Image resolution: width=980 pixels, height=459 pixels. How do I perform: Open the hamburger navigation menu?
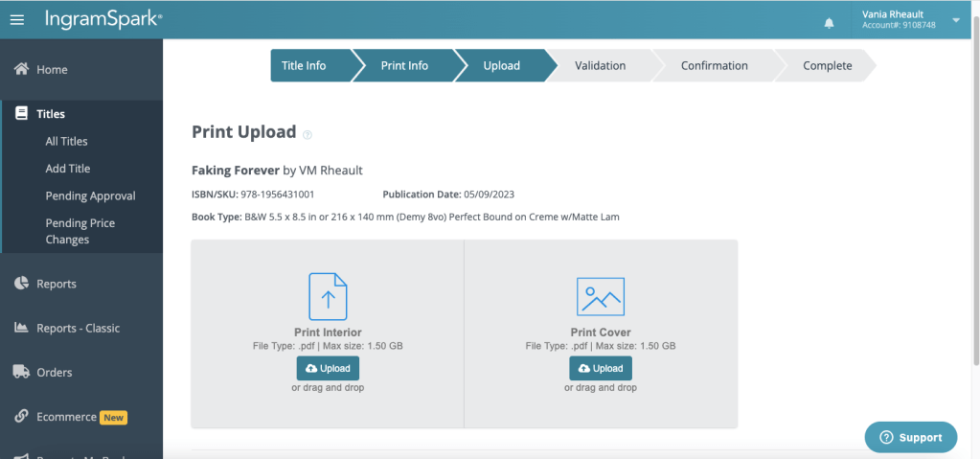17,20
